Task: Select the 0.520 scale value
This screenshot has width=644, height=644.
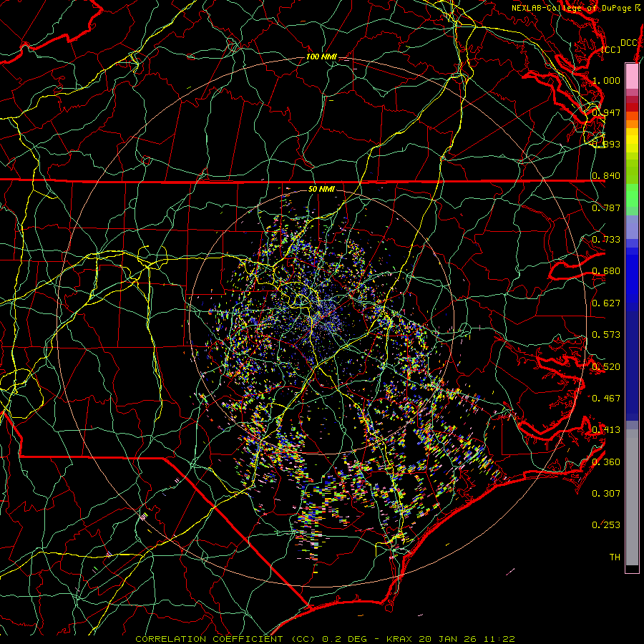Action: click(606, 367)
